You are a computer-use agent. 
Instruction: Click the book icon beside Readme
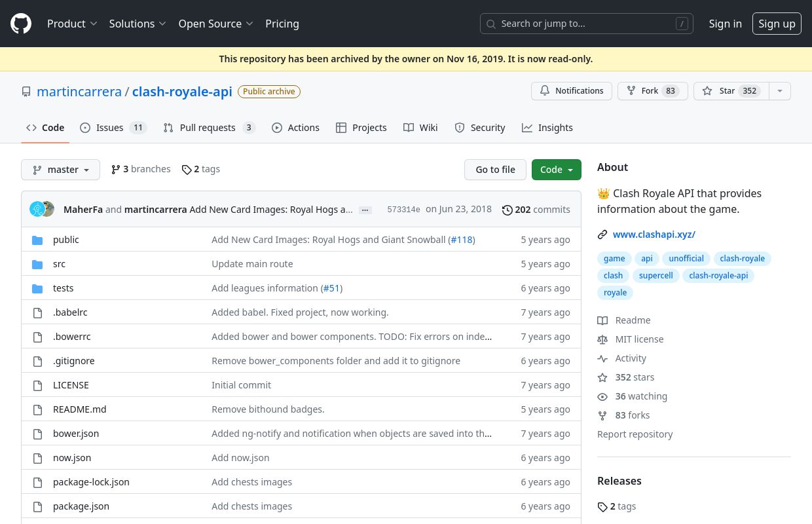[602, 320]
